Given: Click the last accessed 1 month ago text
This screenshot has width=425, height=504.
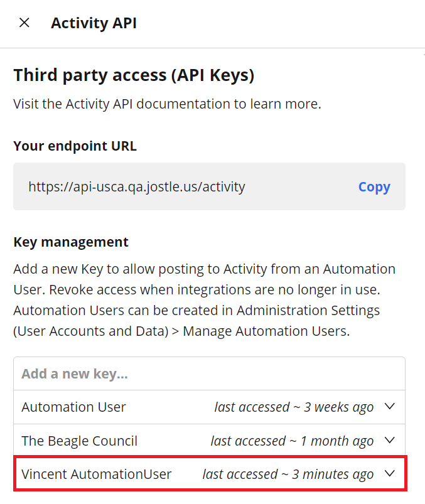Looking at the screenshot, I should point(292,441).
